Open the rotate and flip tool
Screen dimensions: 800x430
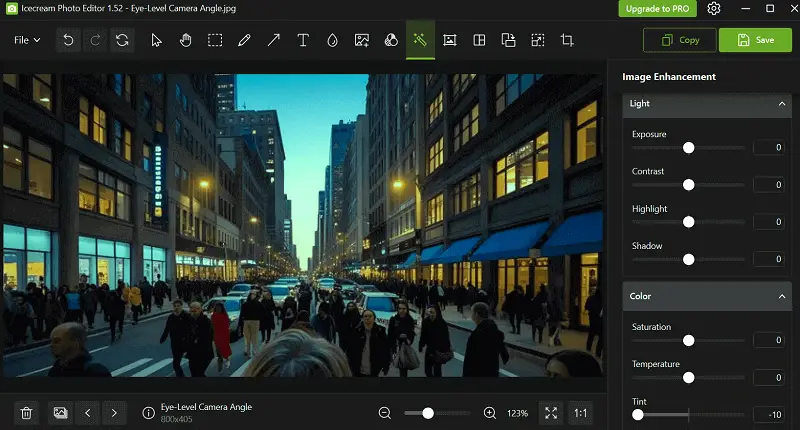(508, 40)
